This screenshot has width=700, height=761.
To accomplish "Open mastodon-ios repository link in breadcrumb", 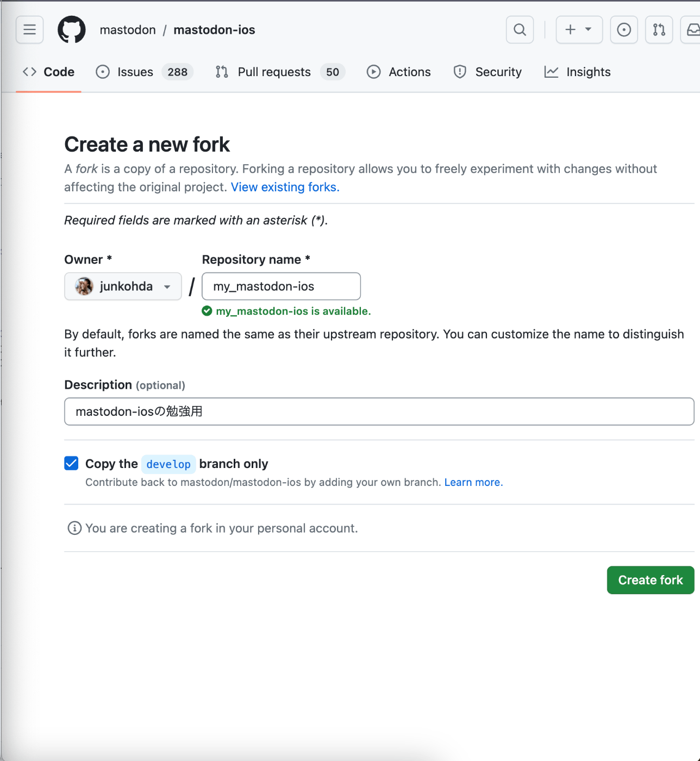I will 214,30.
